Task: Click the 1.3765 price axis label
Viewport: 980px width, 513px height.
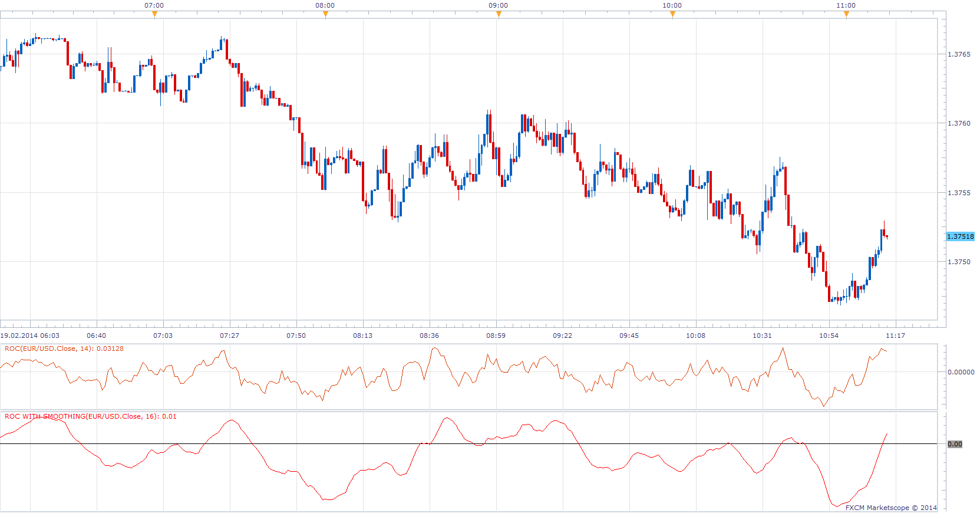Action: (x=959, y=54)
